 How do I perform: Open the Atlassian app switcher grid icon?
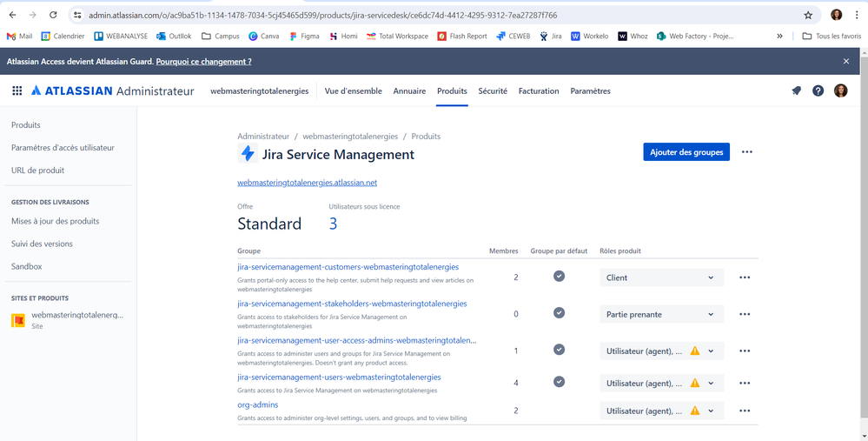tap(17, 90)
